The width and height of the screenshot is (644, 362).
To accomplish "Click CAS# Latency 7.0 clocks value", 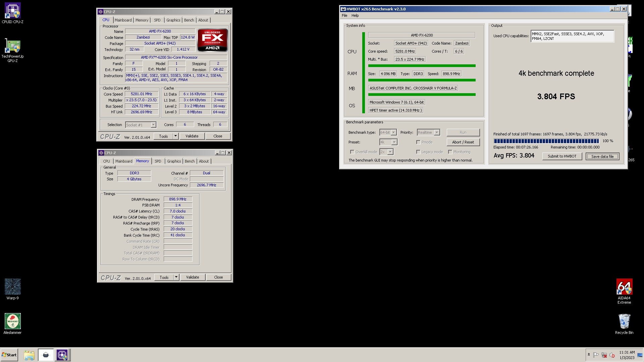I will pyautogui.click(x=178, y=211).
